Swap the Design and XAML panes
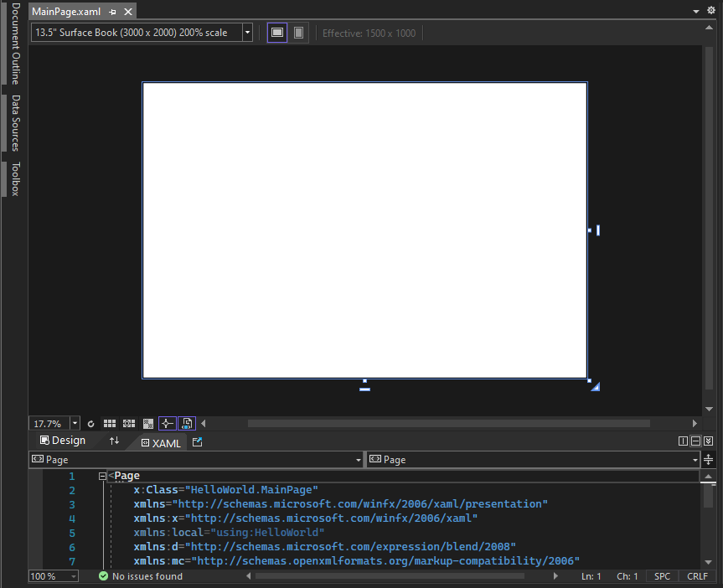Screen dimensions: 723x588 click(x=114, y=441)
